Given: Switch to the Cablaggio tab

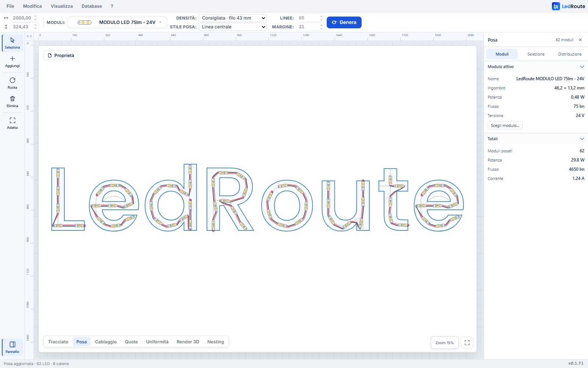Looking at the screenshot, I should (106, 342).
